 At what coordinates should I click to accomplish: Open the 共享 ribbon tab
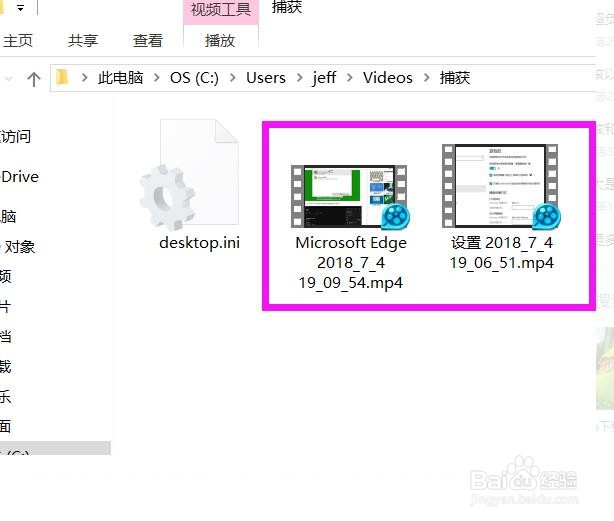[x=83, y=41]
